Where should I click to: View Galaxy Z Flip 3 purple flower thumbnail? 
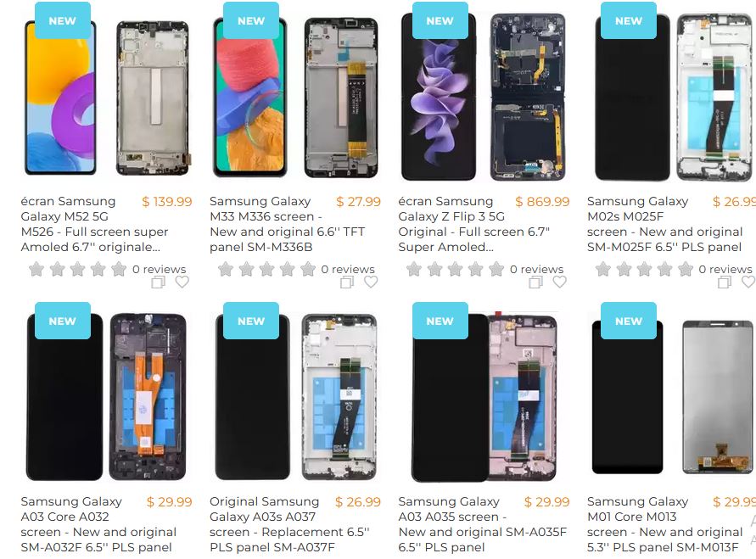439,97
